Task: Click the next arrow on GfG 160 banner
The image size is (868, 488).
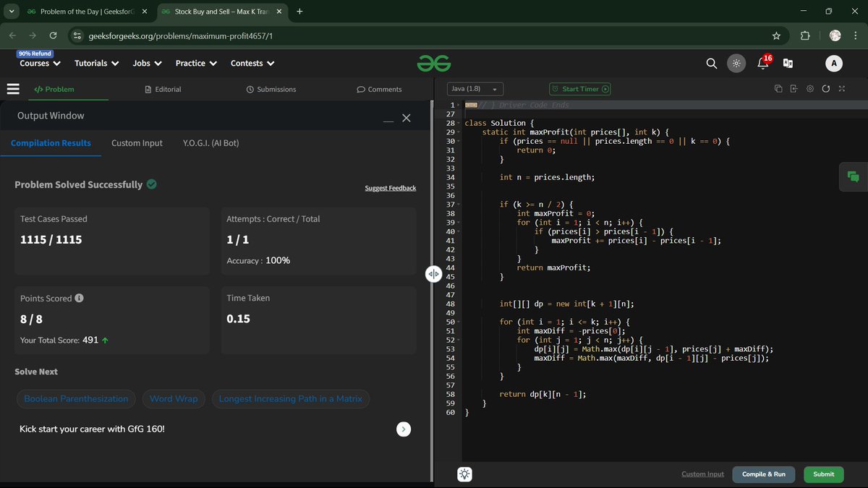Action: point(404,429)
